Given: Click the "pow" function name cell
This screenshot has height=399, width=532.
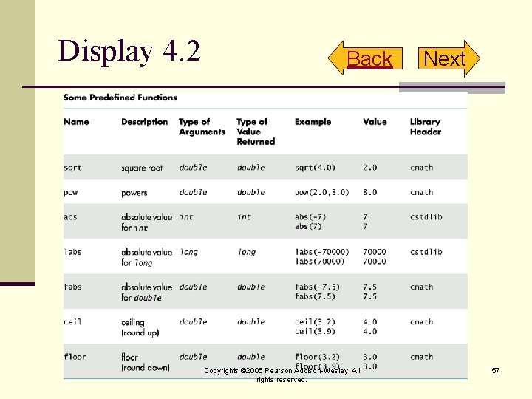Looking at the screenshot, I should tap(71, 193).
